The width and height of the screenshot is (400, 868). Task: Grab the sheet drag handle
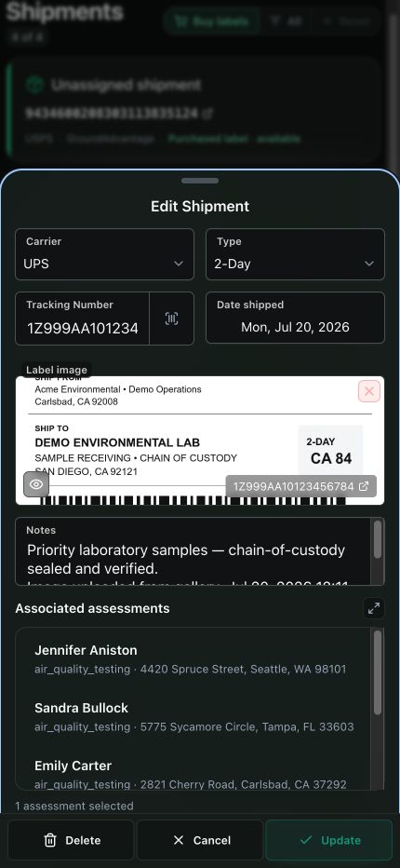tap(200, 181)
